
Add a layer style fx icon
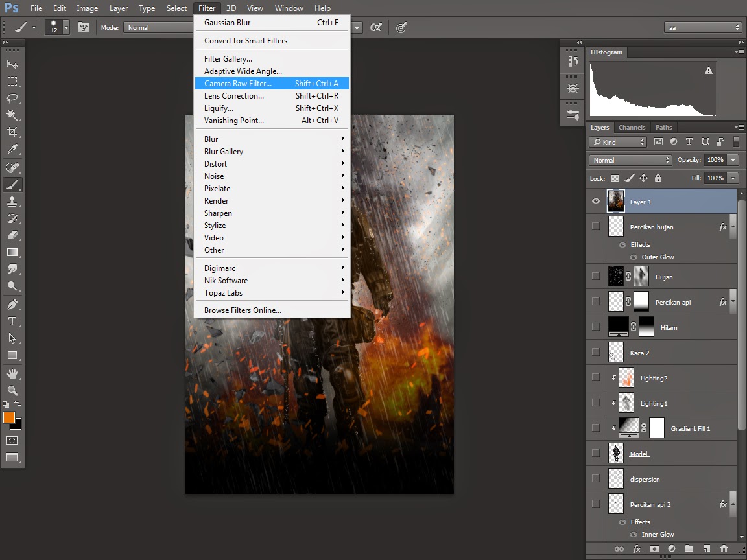coord(637,549)
